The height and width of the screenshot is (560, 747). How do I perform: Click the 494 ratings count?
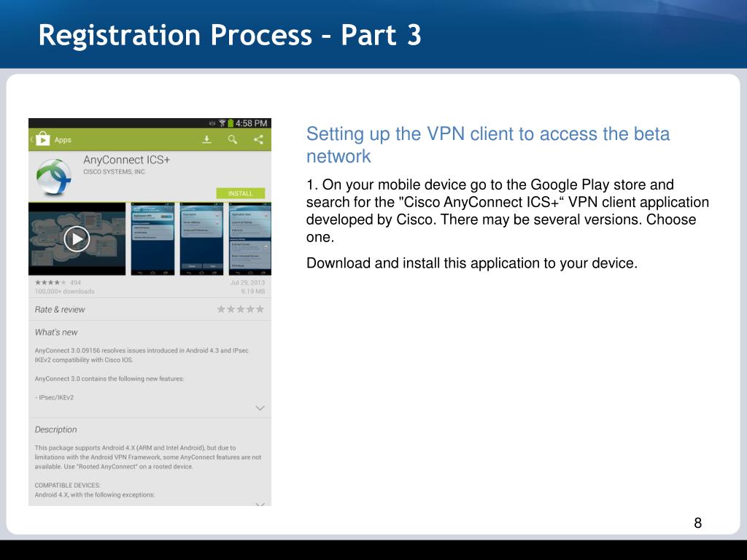pos(75,282)
